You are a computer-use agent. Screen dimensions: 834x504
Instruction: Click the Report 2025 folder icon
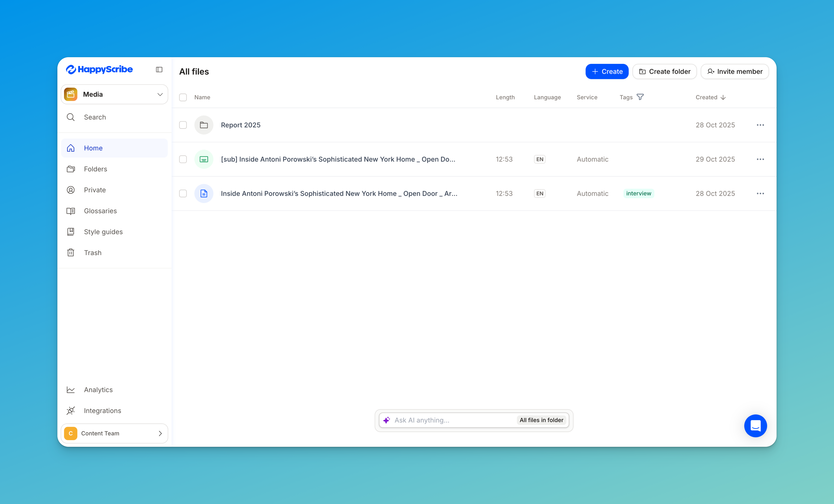click(204, 125)
